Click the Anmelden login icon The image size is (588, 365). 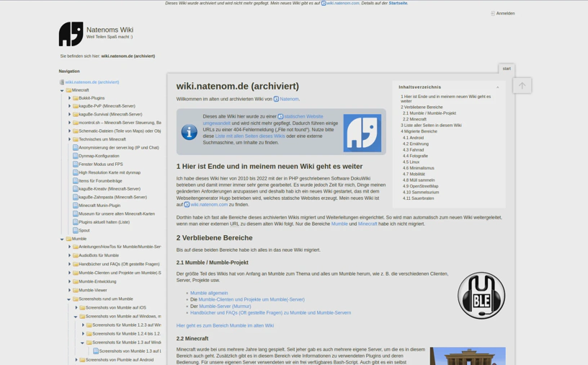(x=493, y=13)
